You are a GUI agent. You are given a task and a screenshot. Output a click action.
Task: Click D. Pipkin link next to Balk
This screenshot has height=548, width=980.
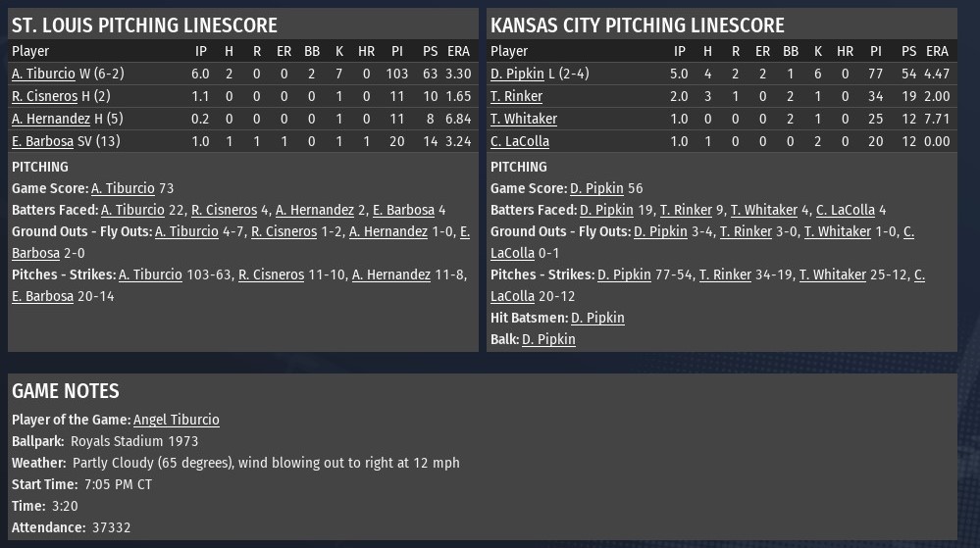[548, 339]
